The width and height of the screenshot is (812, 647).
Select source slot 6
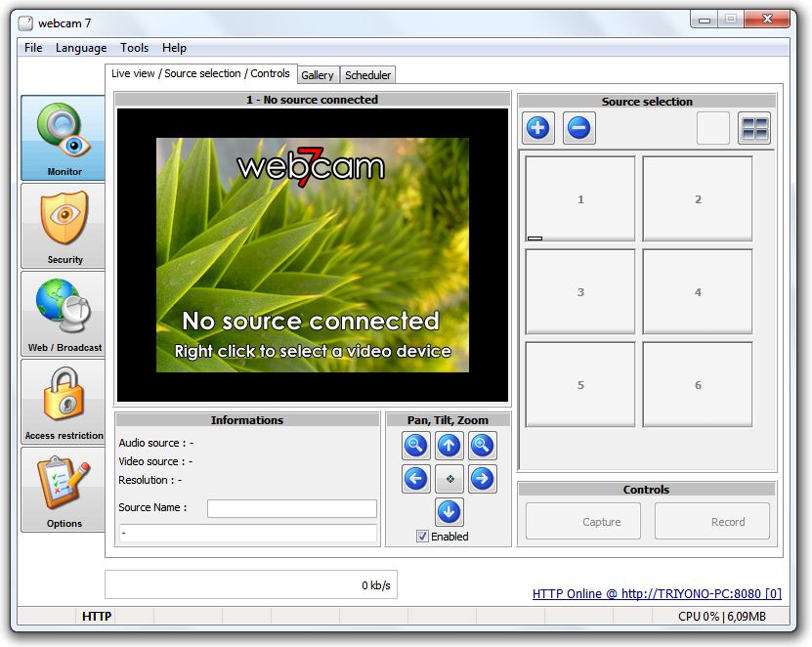(698, 384)
